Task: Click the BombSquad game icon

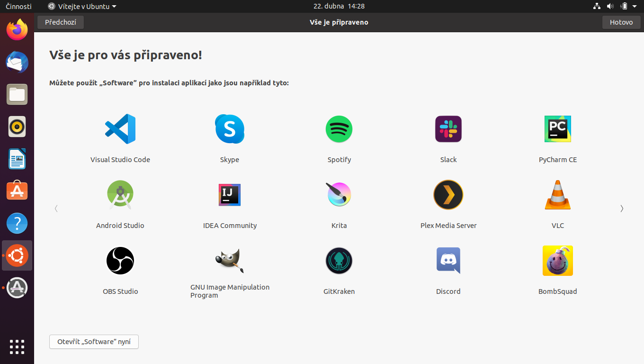Action: [558, 261]
